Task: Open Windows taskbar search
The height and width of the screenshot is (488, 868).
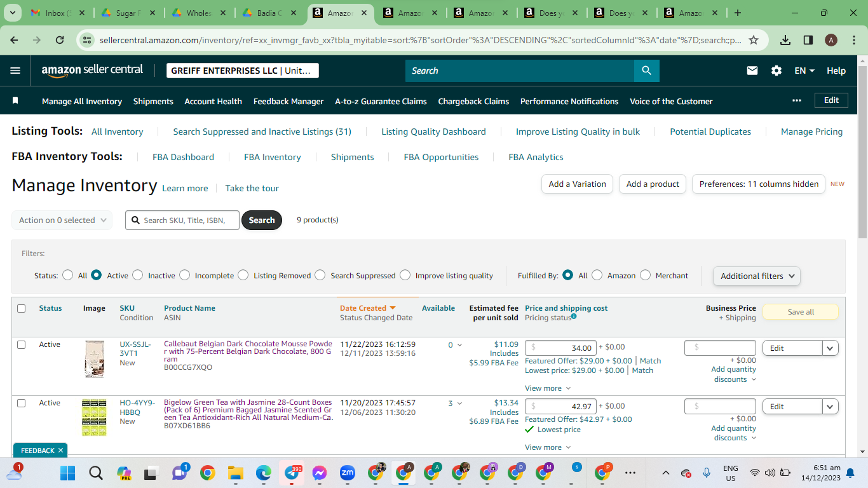Action: tap(95, 473)
